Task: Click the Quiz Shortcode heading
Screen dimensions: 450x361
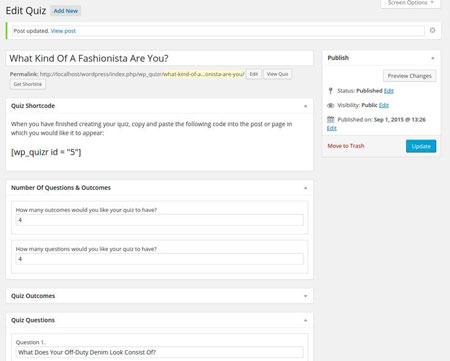Action: pos(33,106)
